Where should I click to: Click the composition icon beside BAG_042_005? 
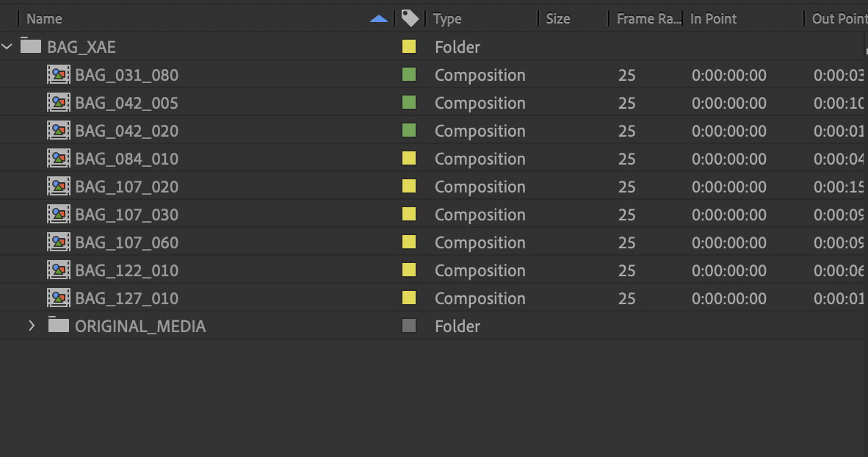pyautogui.click(x=59, y=103)
